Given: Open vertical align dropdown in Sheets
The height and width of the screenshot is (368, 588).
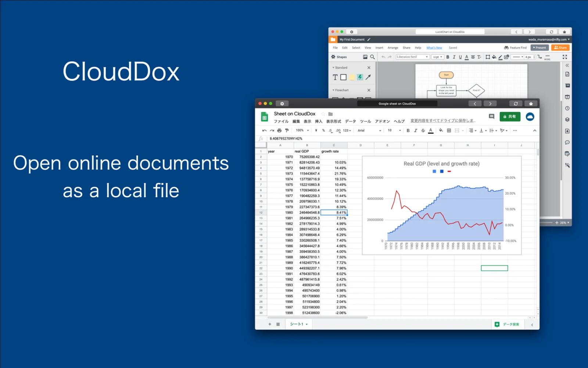Looking at the screenshot, I should pyautogui.click(x=483, y=130).
